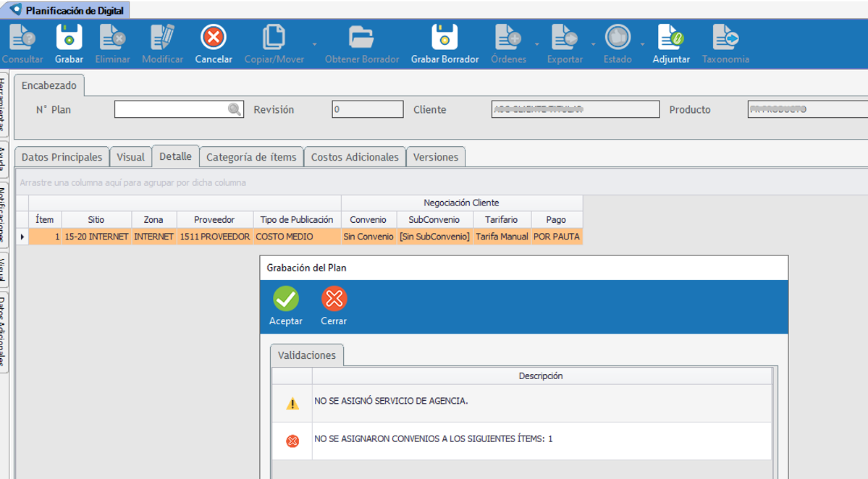Click the Descripción column header in dialog
Image resolution: width=868 pixels, height=479 pixels.
[542, 376]
